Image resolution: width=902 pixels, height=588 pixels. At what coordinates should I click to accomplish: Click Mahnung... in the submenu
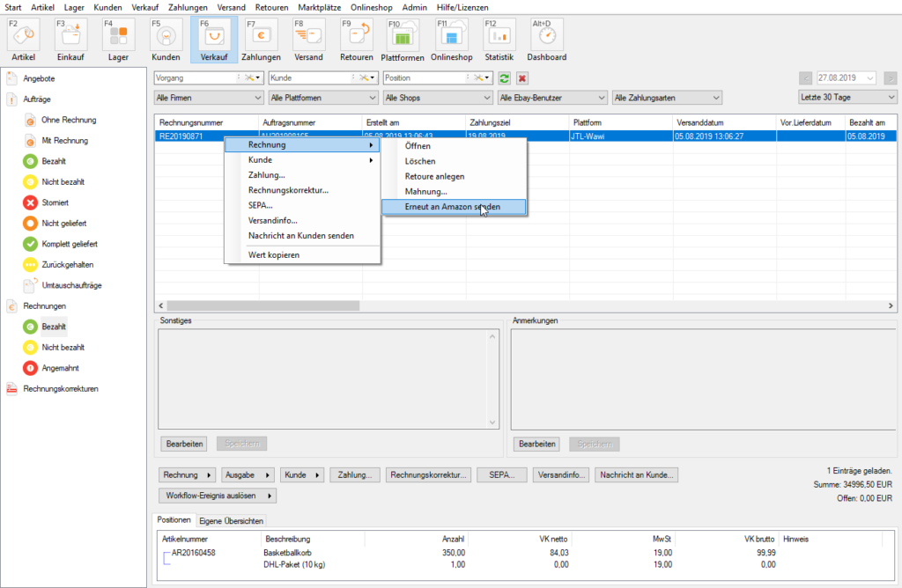(425, 192)
